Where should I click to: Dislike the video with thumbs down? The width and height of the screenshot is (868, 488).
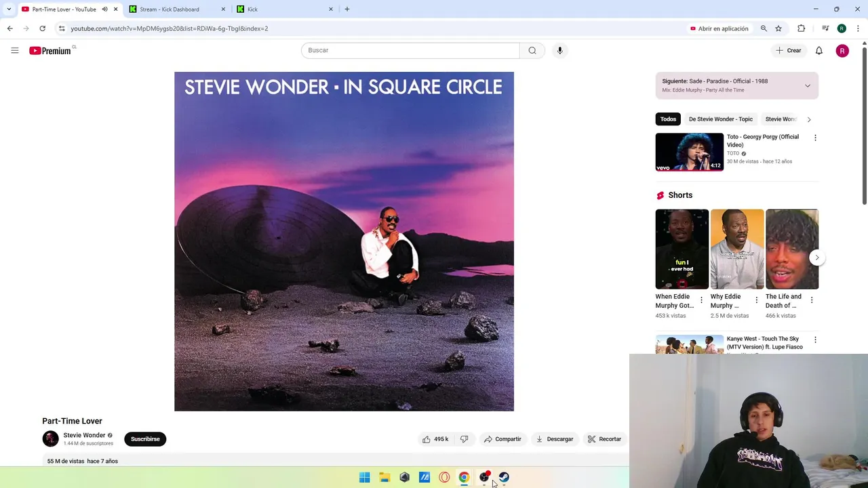pyautogui.click(x=465, y=439)
